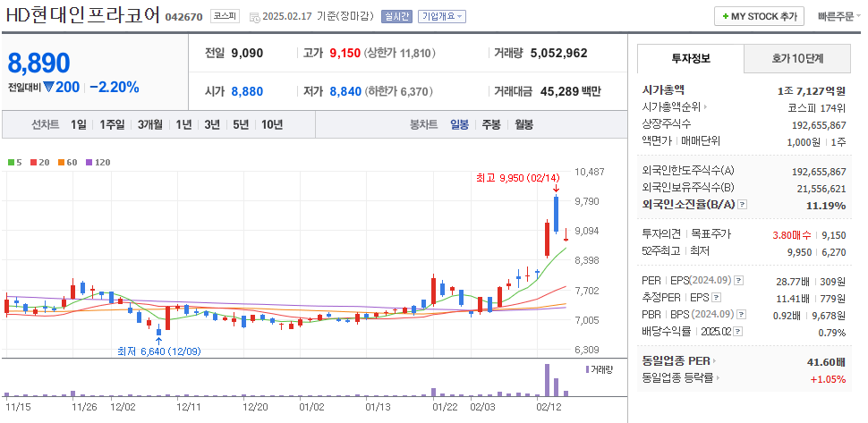Click the current price 8,890

tap(38, 63)
